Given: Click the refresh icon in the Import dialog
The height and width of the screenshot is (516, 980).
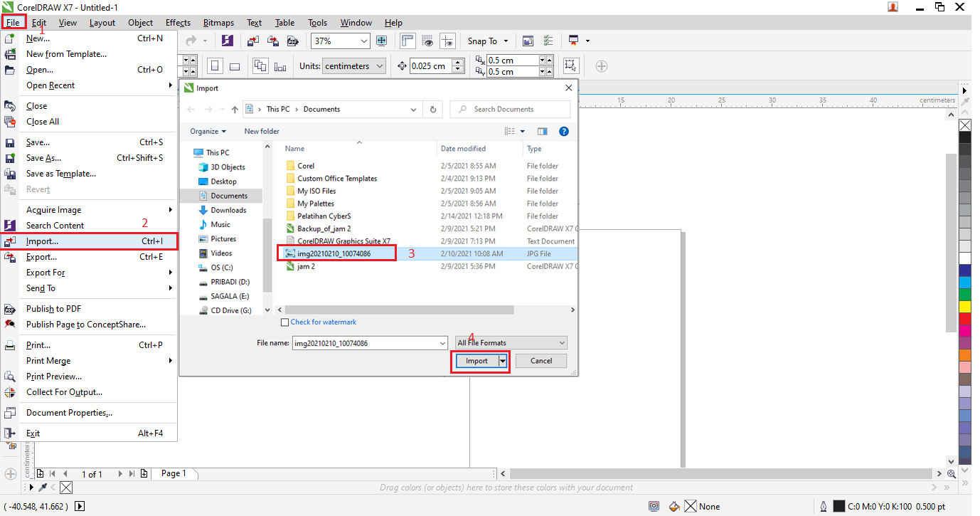Looking at the screenshot, I should 432,109.
